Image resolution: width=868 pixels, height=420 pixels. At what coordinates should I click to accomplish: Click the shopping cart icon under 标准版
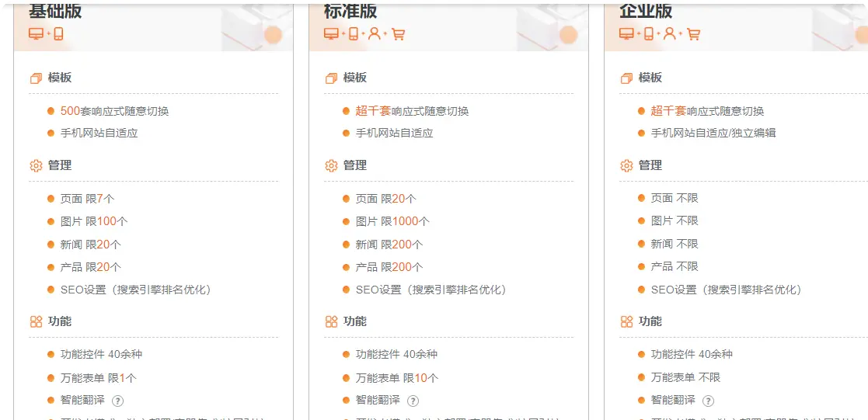pyautogui.click(x=398, y=34)
